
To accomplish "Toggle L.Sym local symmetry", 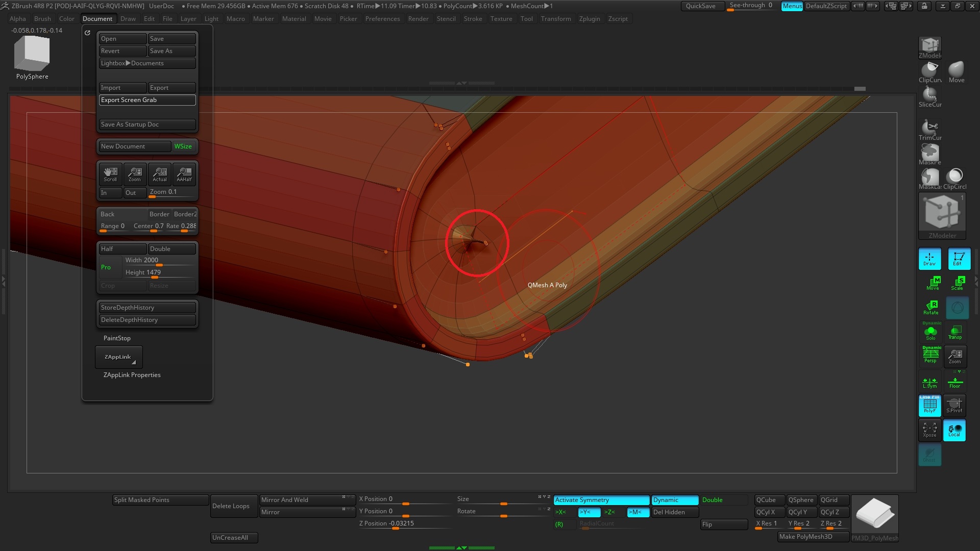I will pos(929,381).
